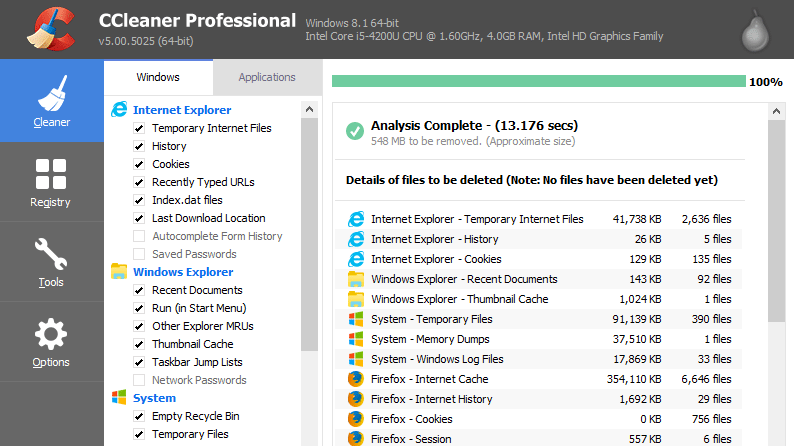Toggle System Temporary Files checkbox in tree
This screenshot has width=795, height=446.
139,434
